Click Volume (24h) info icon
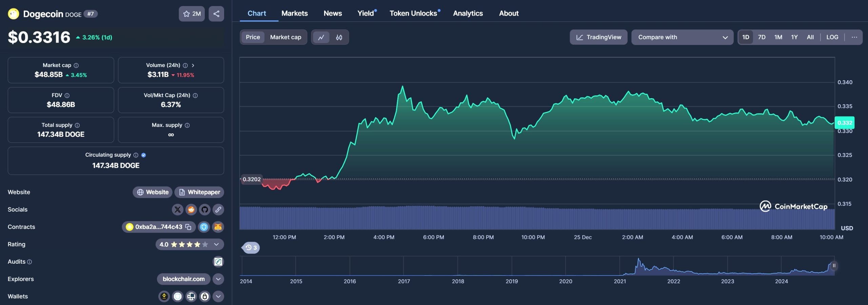Screen dimensions: 868x305 pyautogui.click(x=185, y=65)
